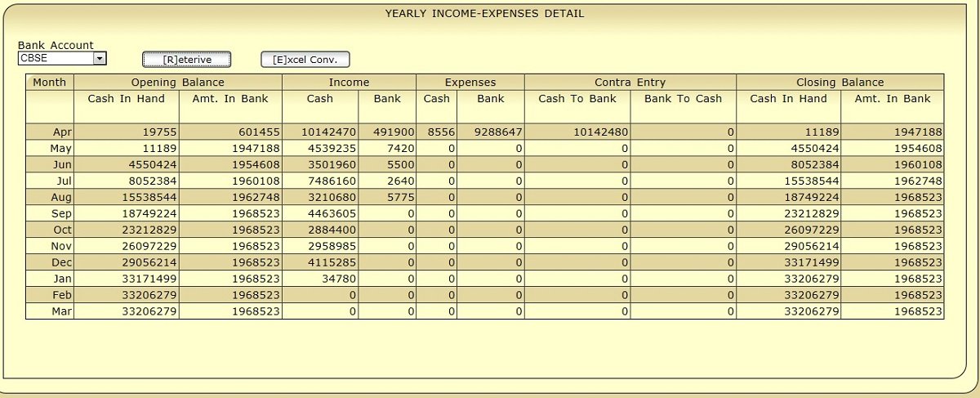
Task: Click the Opening Balance header
Action: click(x=178, y=83)
